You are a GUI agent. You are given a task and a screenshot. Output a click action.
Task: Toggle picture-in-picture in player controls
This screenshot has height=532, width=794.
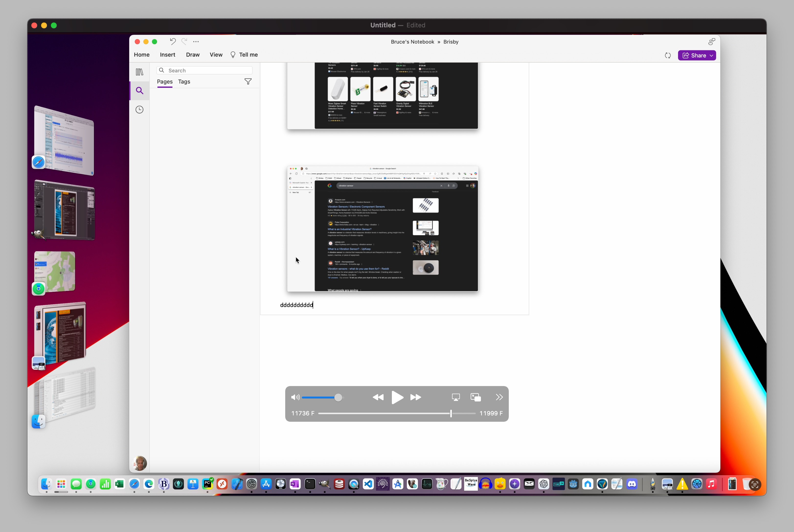click(475, 397)
